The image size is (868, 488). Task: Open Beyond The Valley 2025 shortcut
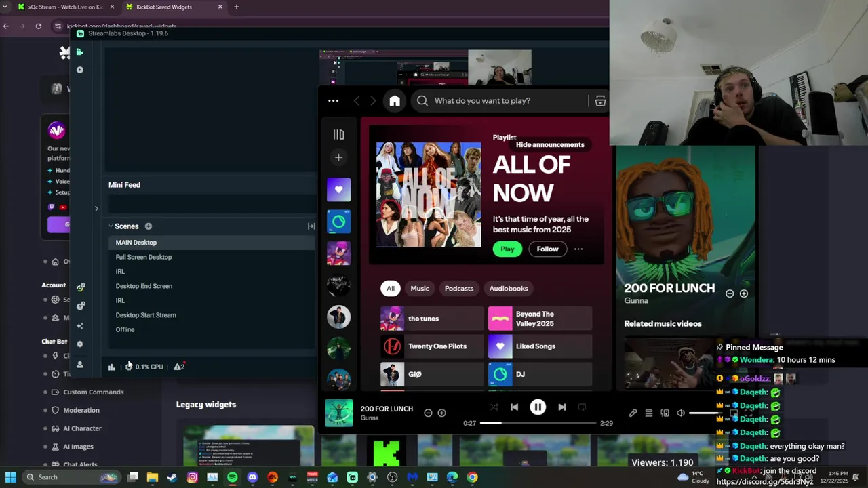click(540, 319)
